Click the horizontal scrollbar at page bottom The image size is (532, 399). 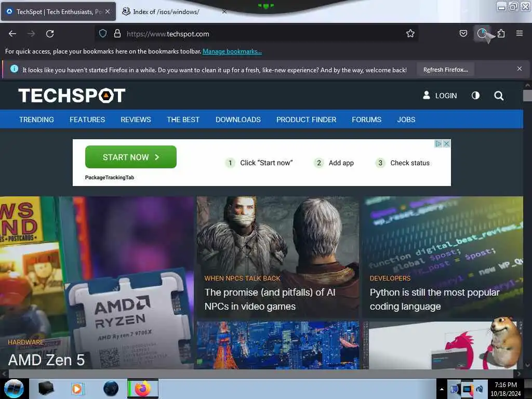pos(261,374)
